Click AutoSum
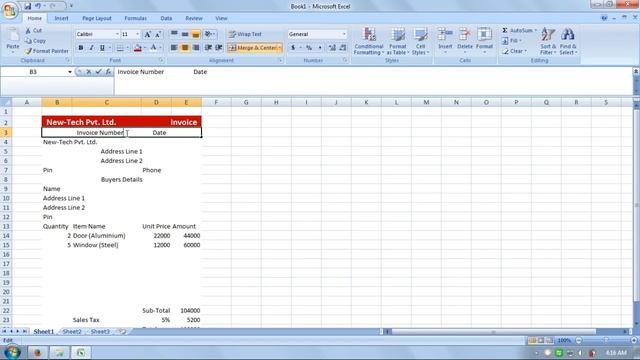The image size is (640, 360). [518, 31]
